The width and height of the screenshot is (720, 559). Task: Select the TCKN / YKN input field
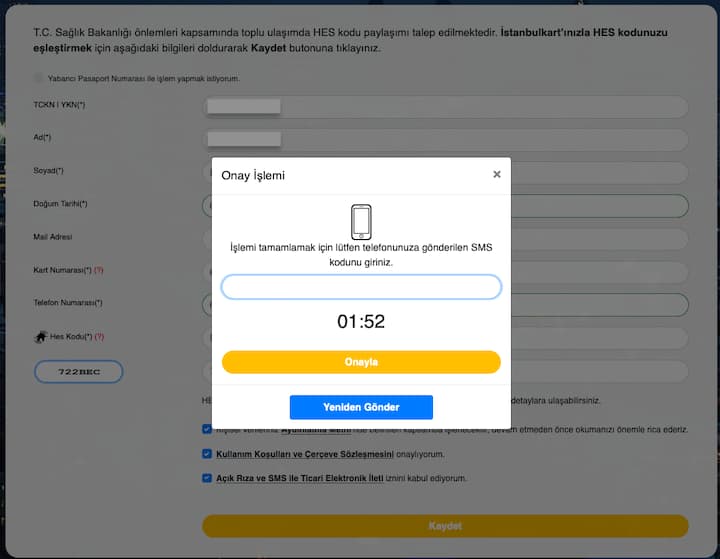coord(445,107)
